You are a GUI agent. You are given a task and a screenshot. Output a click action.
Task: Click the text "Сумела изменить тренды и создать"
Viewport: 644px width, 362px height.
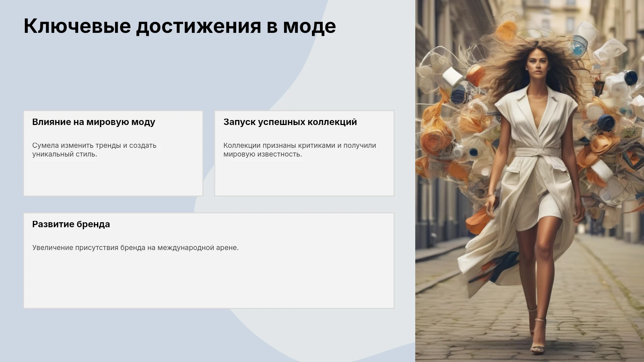click(x=94, y=145)
